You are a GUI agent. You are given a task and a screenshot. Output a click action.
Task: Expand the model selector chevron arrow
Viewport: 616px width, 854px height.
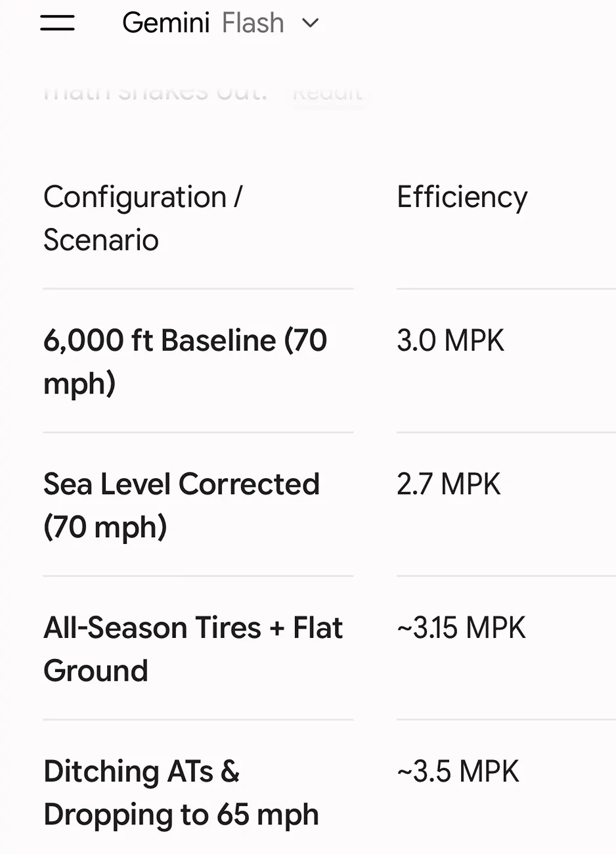(x=310, y=24)
